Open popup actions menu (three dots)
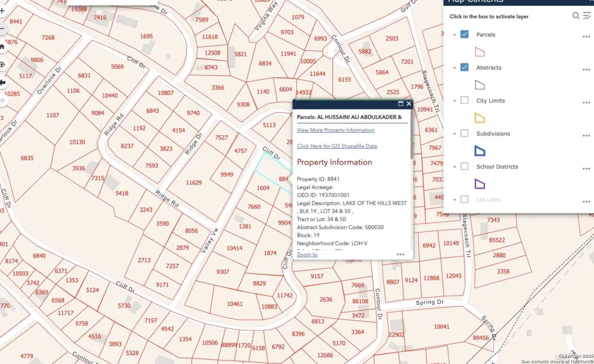The width and height of the screenshot is (594, 364). pyautogui.click(x=400, y=254)
